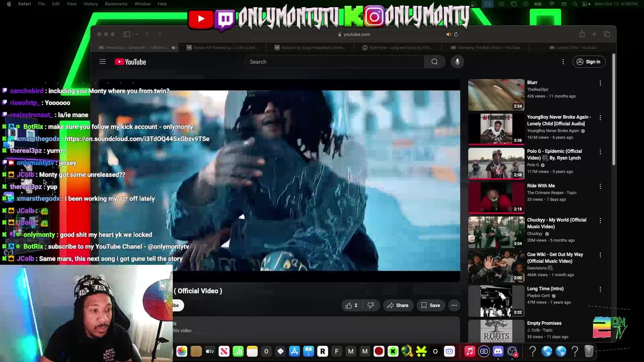The image size is (644, 362).
Task: Click the video player to pause
Action: click(279, 180)
